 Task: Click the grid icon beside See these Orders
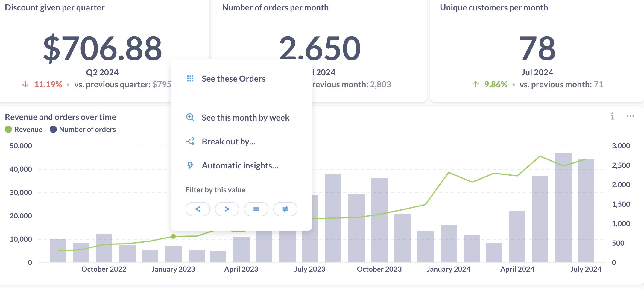(x=190, y=78)
